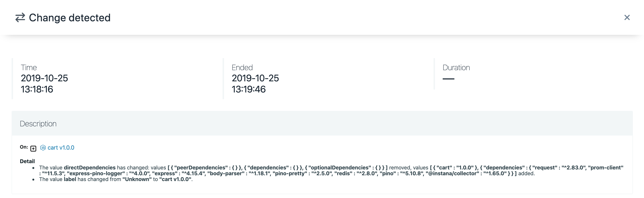Click the directDependencies bold text

click(x=90, y=168)
